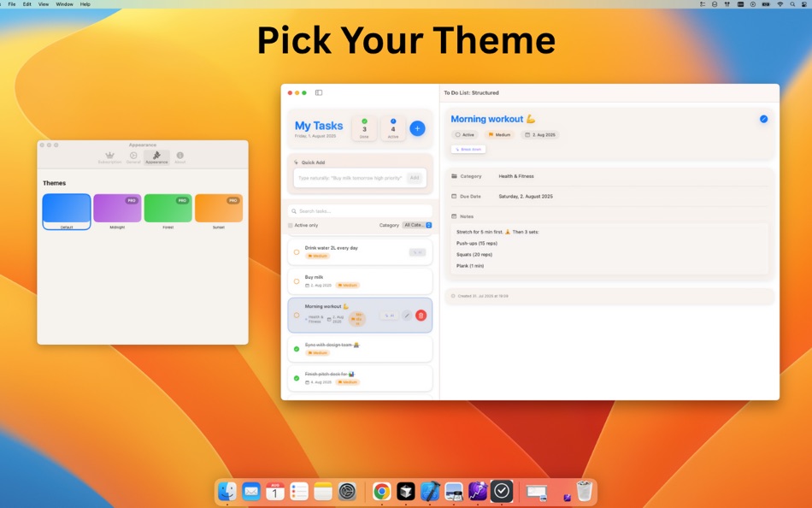Viewport: 812px width, 508px height.
Task: Open the Trash in the dock
Action: pyautogui.click(x=584, y=492)
